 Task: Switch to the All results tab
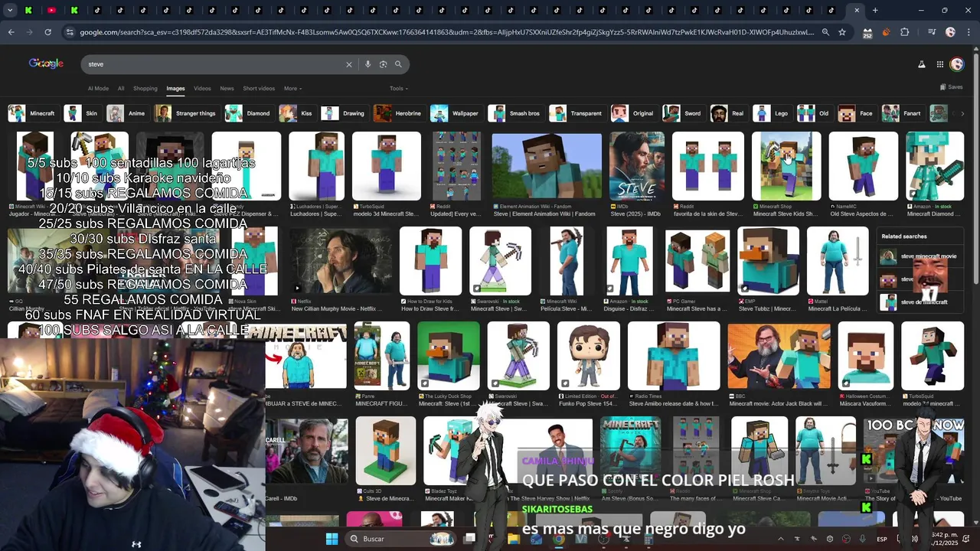(121, 89)
